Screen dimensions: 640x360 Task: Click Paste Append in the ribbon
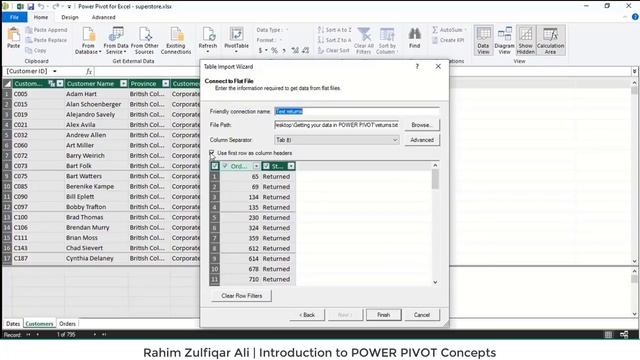click(x=46, y=30)
